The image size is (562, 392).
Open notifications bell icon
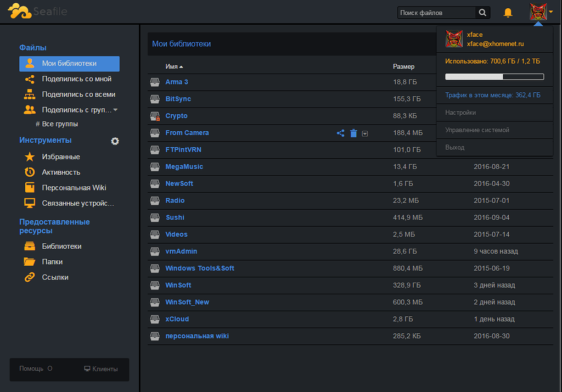tap(508, 13)
